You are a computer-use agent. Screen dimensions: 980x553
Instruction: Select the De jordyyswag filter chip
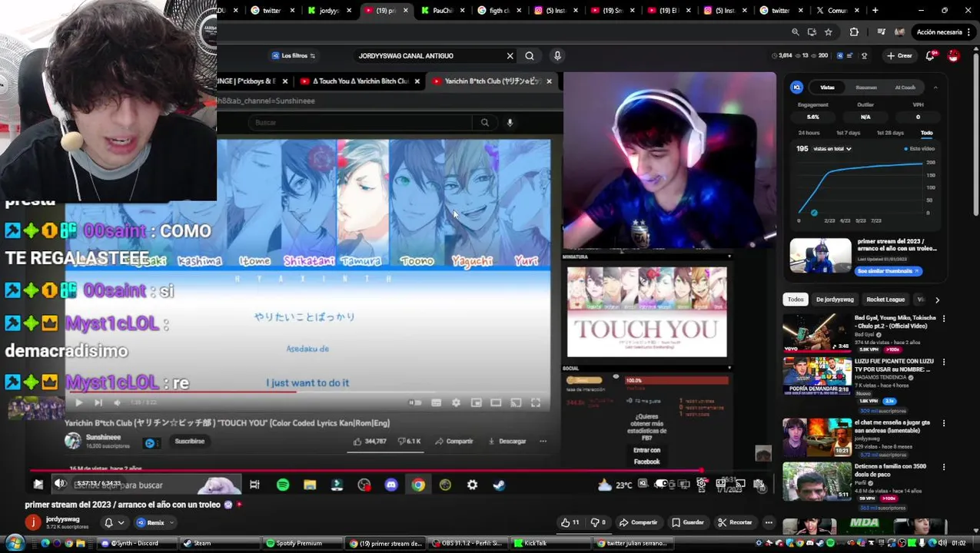pos(835,300)
